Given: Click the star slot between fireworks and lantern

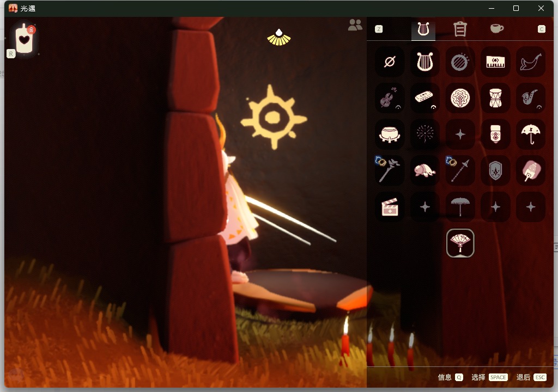Looking at the screenshot, I should (460, 134).
